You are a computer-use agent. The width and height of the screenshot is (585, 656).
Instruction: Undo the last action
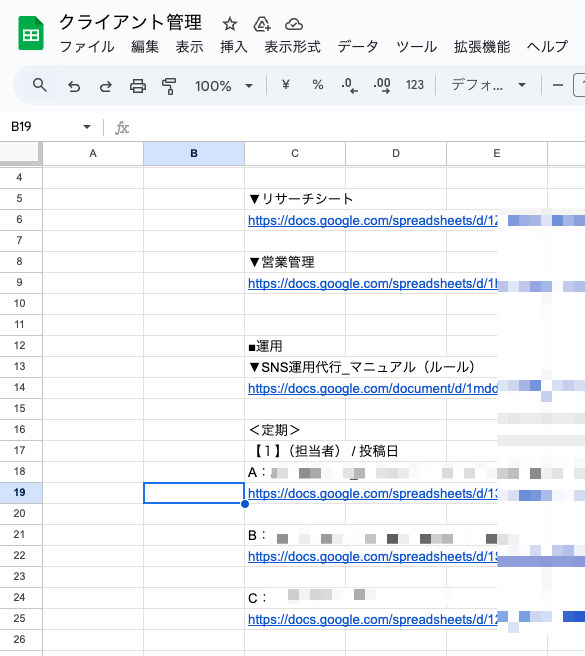click(x=74, y=86)
